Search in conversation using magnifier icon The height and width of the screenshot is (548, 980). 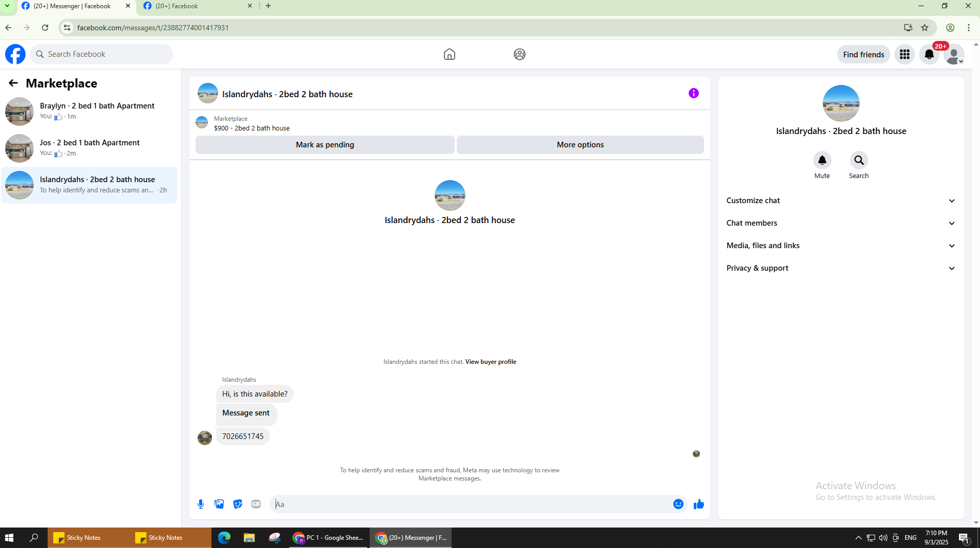point(859,161)
